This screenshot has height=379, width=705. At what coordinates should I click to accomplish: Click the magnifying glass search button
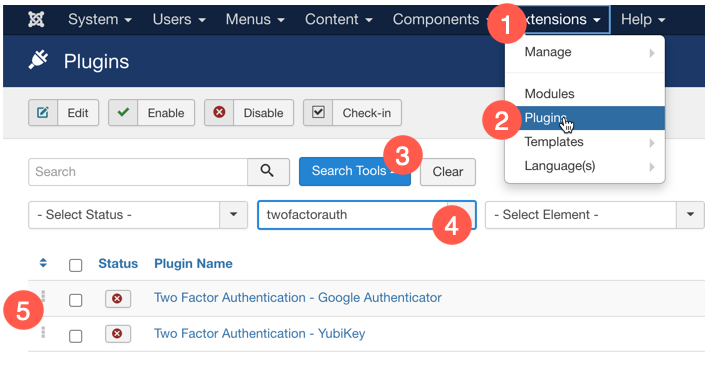[268, 171]
